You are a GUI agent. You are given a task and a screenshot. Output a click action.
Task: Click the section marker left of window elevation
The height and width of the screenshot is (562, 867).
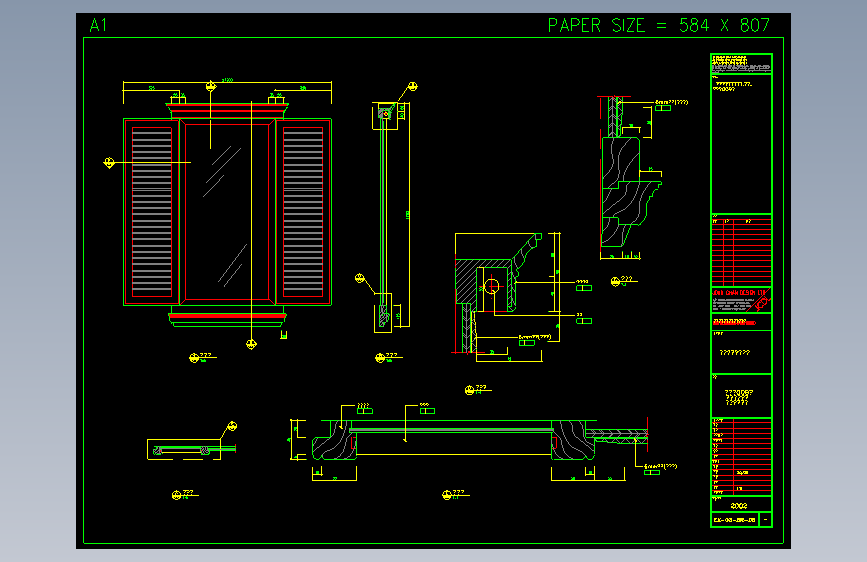[x=109, y=163]
